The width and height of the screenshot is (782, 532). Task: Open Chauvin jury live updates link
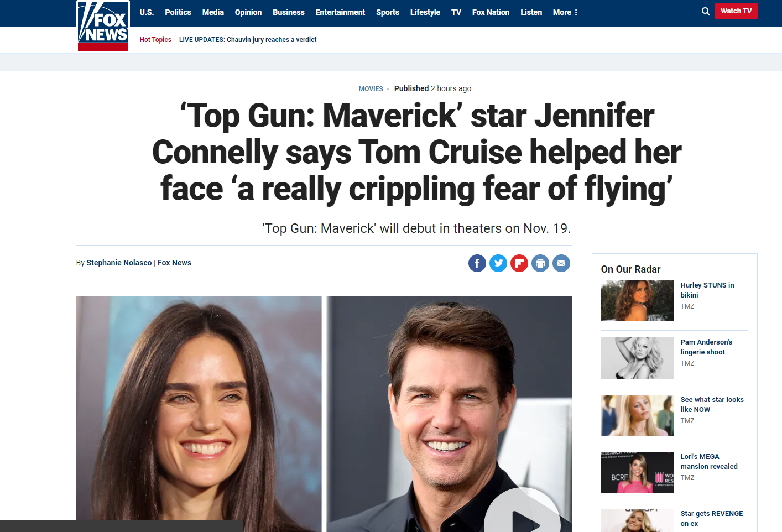248,40
